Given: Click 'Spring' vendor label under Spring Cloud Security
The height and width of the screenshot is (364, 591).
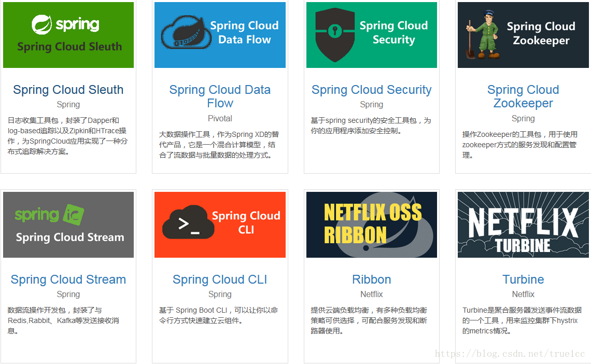Looking at the screenshot, I should coord(372,104).
